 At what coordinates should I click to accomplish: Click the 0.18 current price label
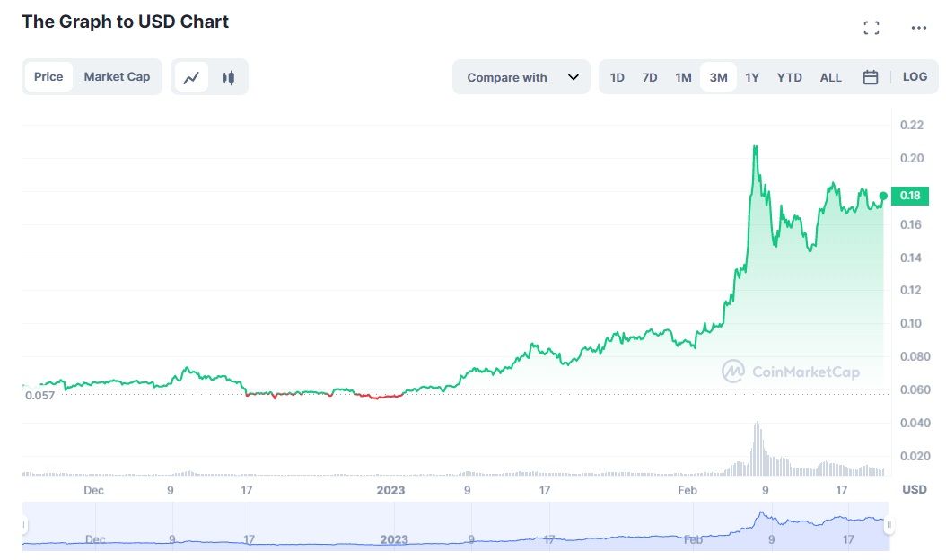[x=907, y=196]
